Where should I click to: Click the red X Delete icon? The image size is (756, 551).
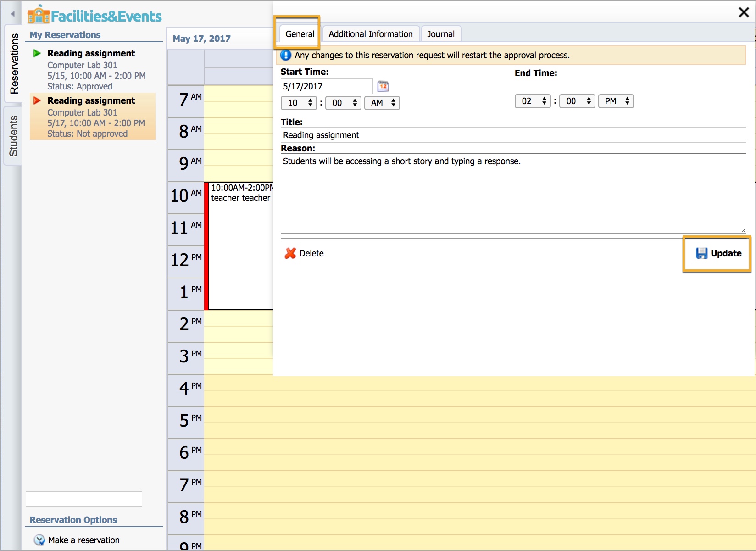coord(290,253)
